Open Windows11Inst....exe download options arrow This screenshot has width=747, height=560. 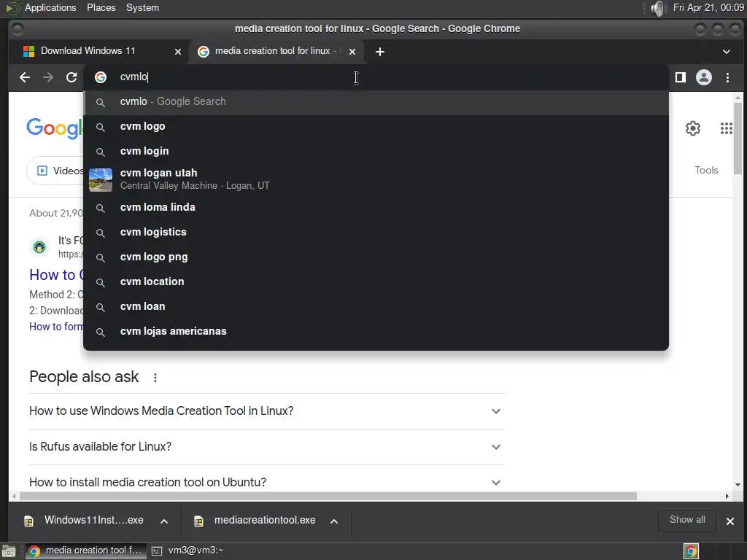point(164,521)
